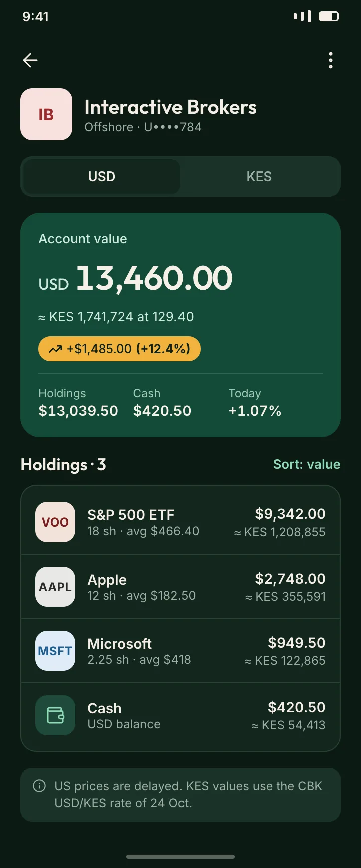Open the three-dot overflow menu
The image size is (361, 868).
(330, 60)
